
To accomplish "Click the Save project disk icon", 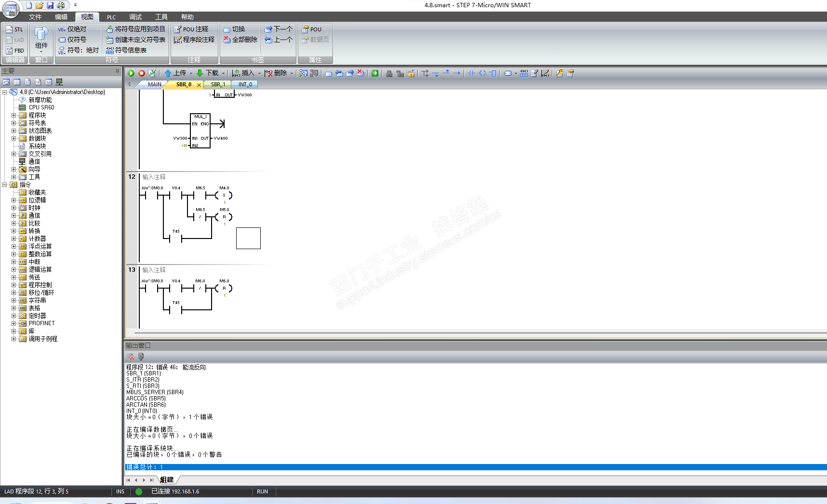I will pyautogui.click(x=50, y=5).
